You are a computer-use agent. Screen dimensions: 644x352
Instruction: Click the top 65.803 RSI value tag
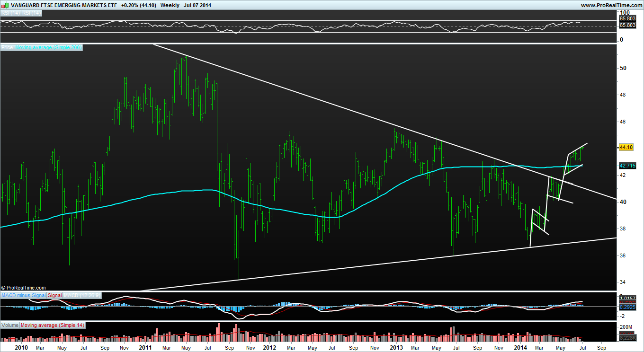pyautogui.click(x=627, y=18)
